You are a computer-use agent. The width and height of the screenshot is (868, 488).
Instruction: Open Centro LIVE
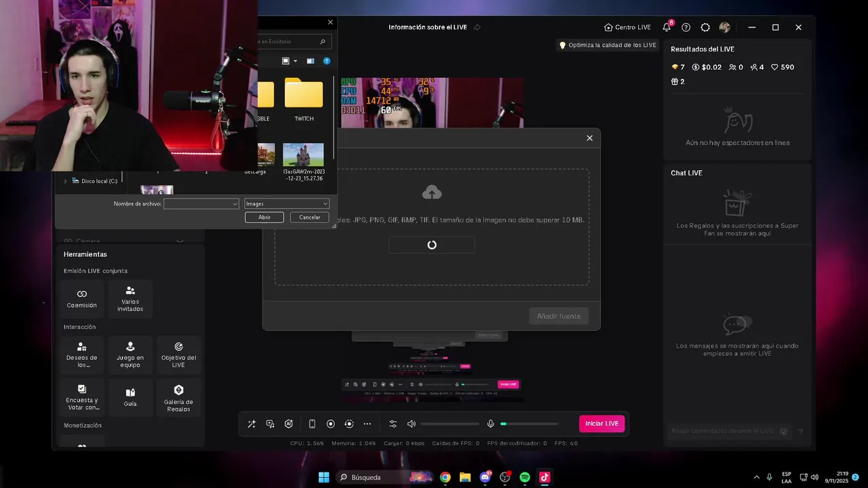tap(627, 27)
